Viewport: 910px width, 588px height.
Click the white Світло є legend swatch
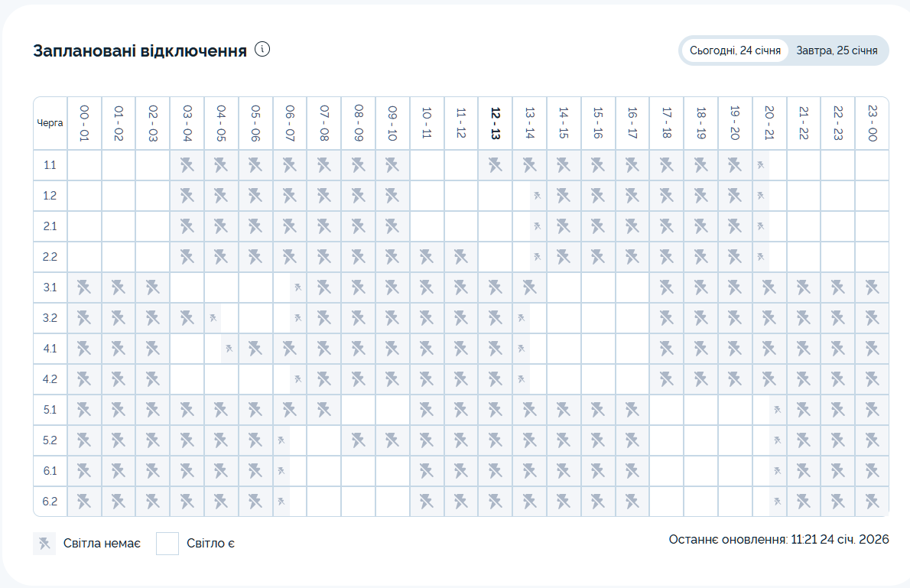point(167,544)
